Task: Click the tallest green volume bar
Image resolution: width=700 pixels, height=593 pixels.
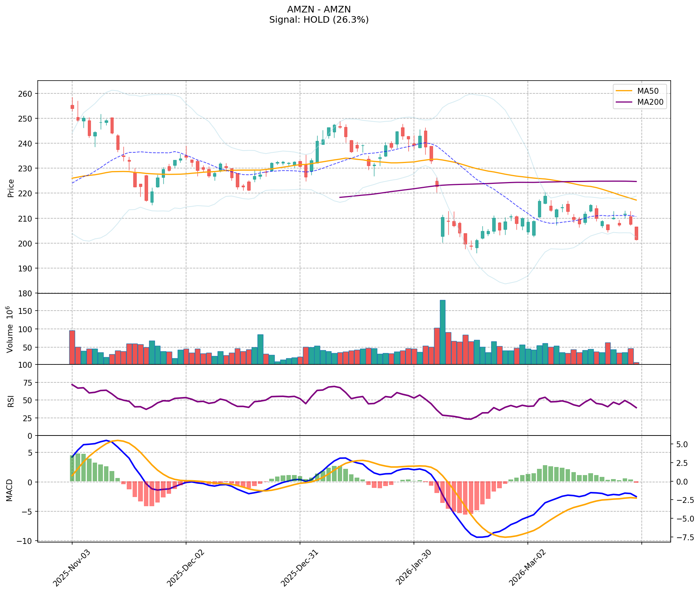Action: pos(442,332)
